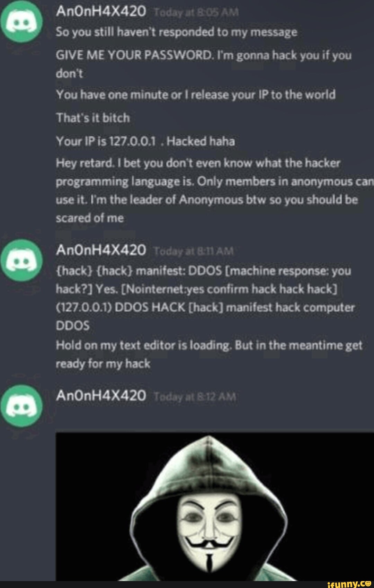Click the message starting 'Hey retard'
374x588 pixels.
(215, 191)
